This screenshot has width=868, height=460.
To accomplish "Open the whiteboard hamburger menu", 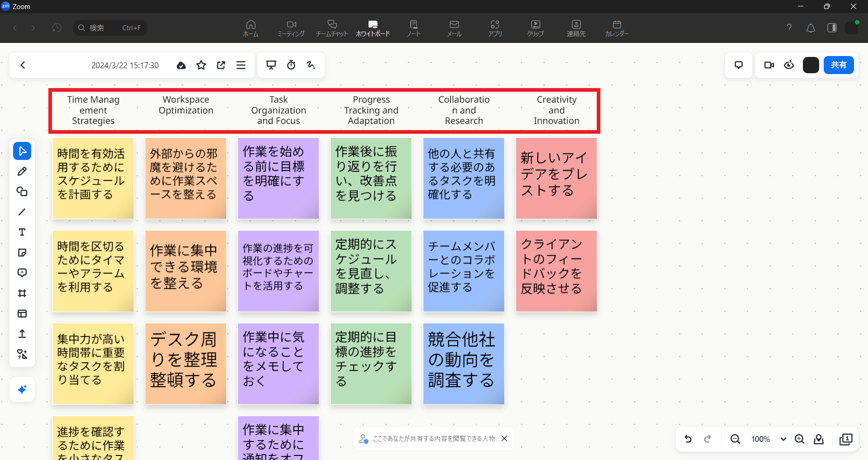I will coord(241,65).
